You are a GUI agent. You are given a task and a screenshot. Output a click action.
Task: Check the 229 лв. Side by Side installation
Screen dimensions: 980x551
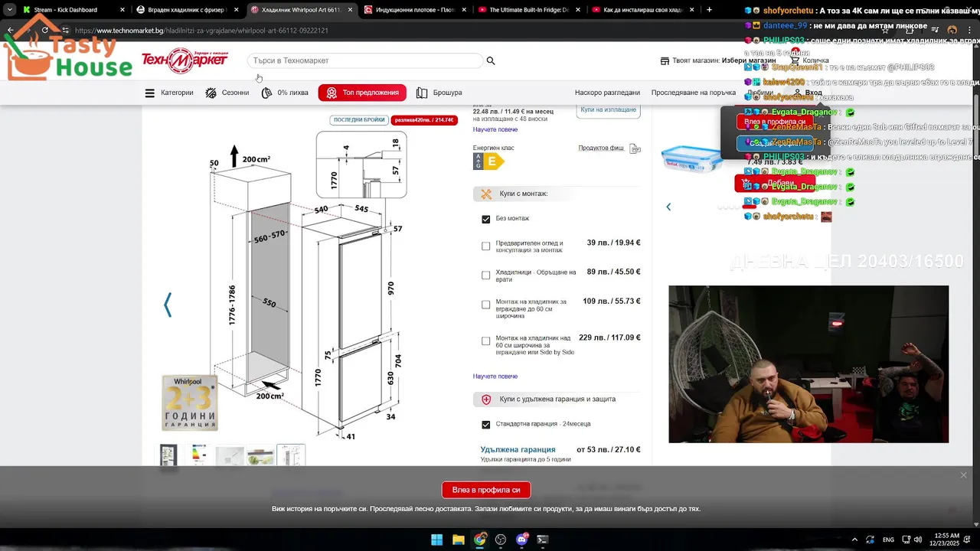click(485, 341)
